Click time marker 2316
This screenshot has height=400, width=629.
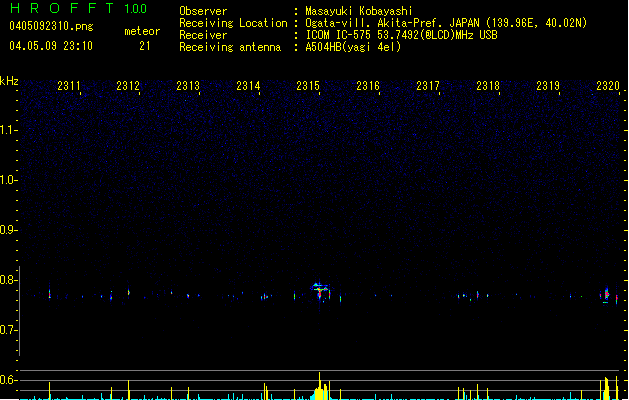(x=368, y=86)
